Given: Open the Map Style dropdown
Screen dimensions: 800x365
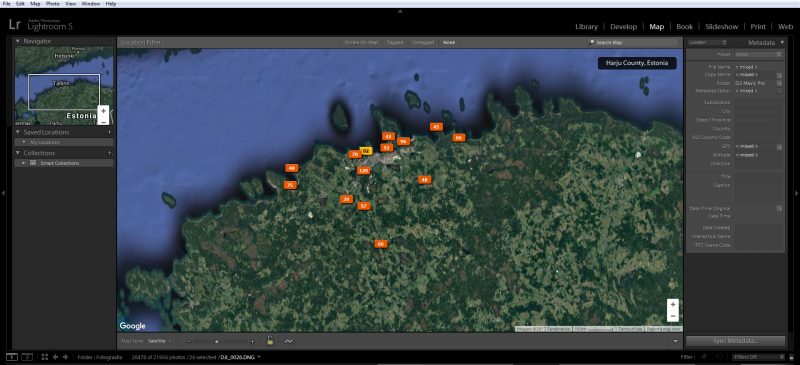Looking at the screenshot, I should [159, 340].
